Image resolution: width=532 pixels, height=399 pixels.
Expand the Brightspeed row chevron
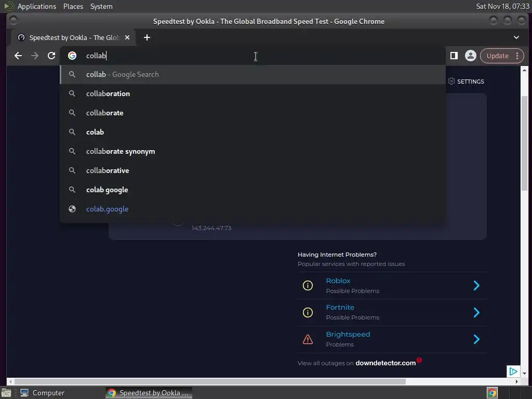tap(476, 339)
